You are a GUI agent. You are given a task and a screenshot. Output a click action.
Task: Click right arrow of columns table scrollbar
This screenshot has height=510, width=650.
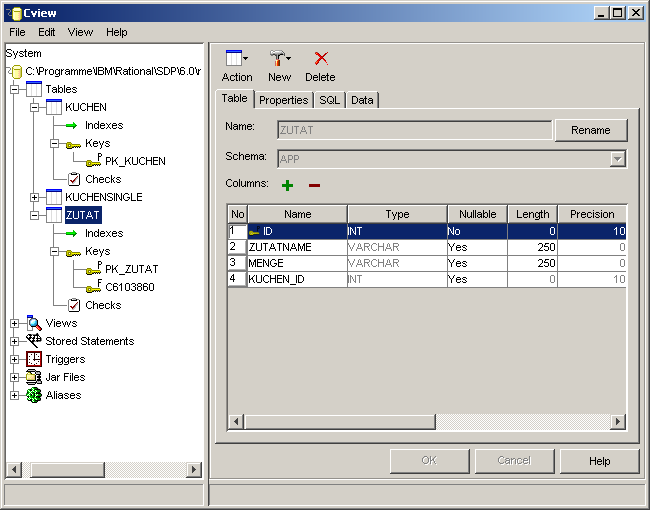[618, 422]
